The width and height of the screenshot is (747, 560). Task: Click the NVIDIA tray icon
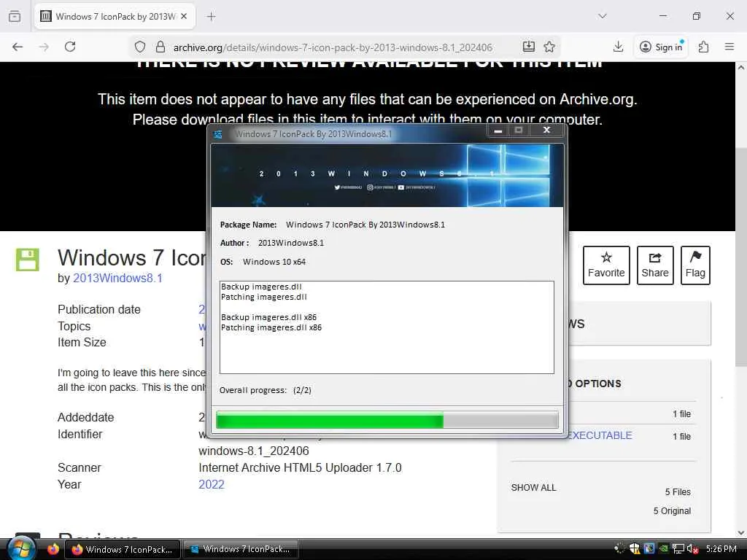pos(663,549)
